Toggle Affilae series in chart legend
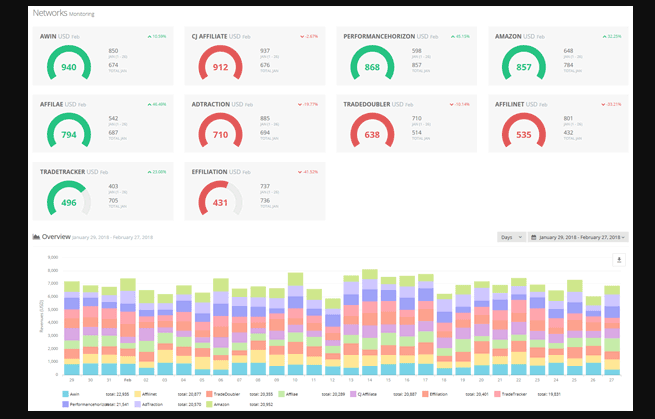The height and width of the screenshot is (419, 655). click(282, 394)
